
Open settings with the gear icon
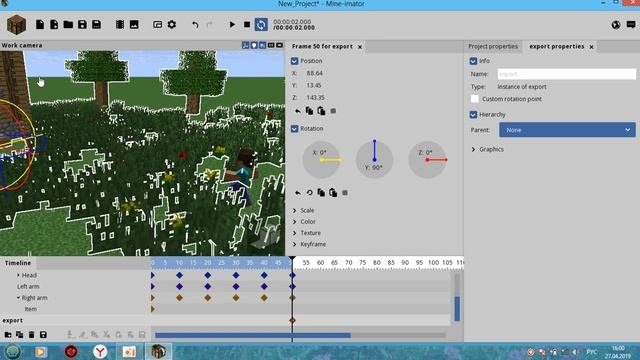172,24
